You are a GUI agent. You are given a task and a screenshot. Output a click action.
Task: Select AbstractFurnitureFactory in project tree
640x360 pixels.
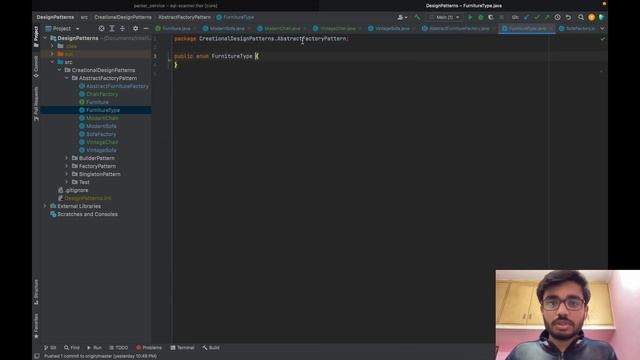click(x=114, y=86)
